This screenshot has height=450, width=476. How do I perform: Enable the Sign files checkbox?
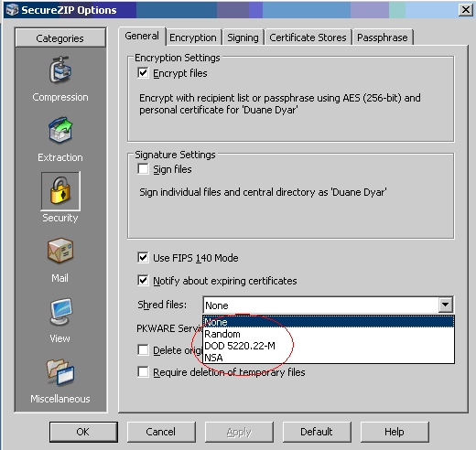[143, 169]
